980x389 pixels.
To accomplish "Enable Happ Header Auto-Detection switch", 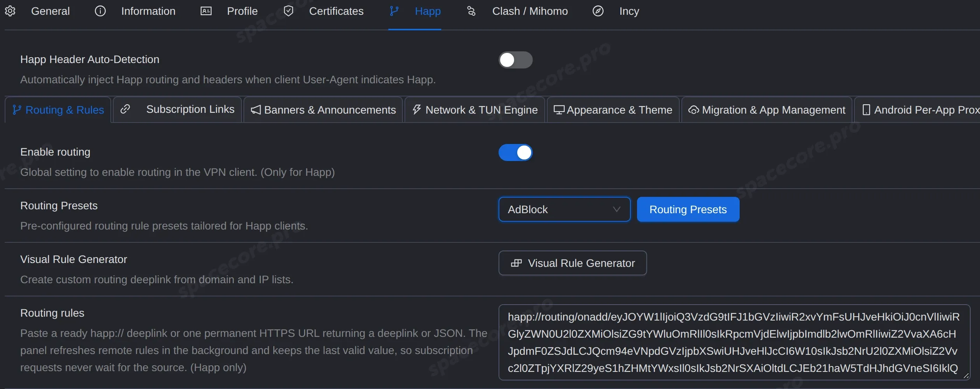I will coord(516,60).
